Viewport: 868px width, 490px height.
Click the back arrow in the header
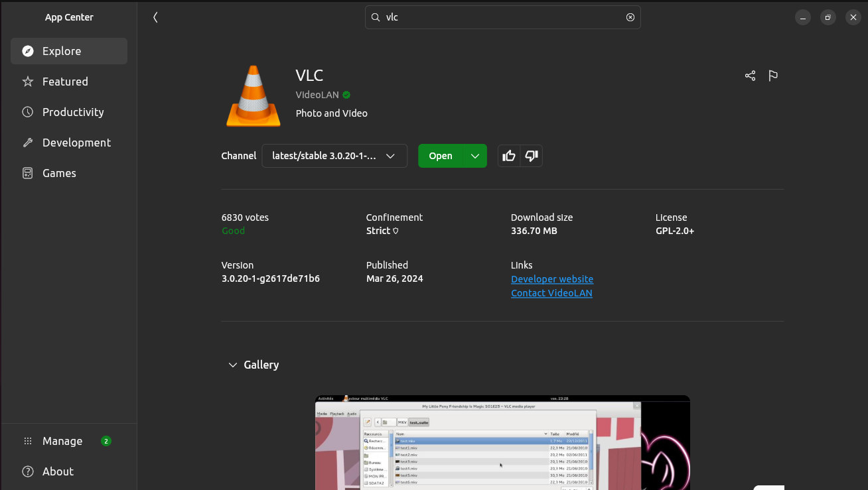click(155, 17)
